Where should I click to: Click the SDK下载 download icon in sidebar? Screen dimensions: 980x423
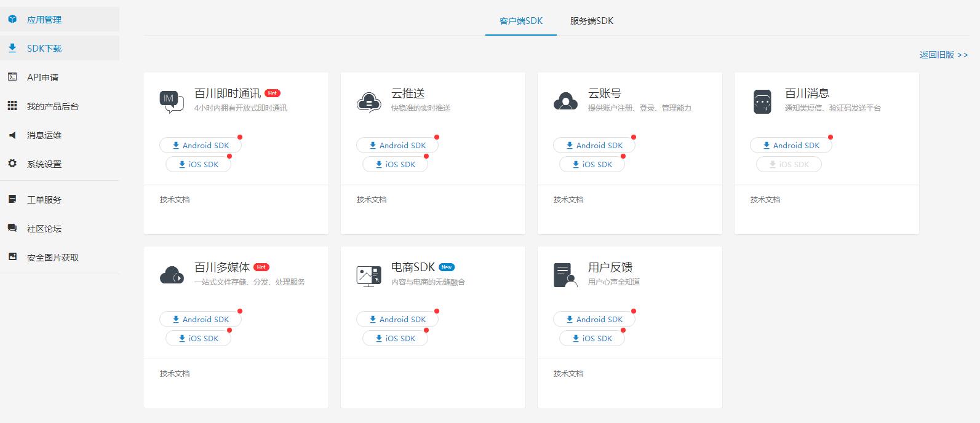12,48
